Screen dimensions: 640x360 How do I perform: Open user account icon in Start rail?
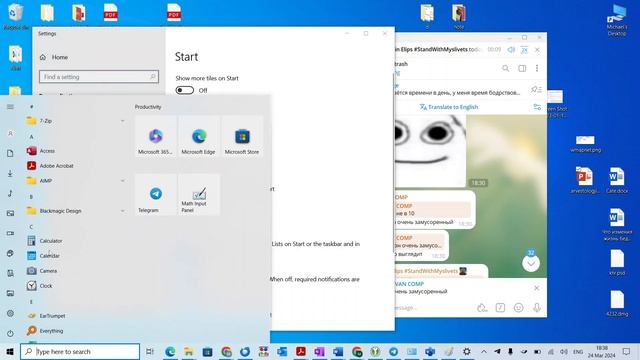click(10, 133)
